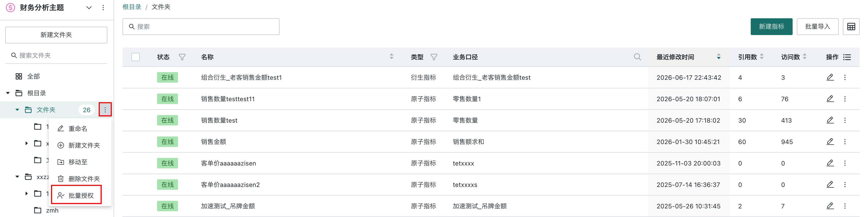Click more options next to 财务分析主题
The width and height of the screenshot is (868, 217).
(x=103, y=8)
